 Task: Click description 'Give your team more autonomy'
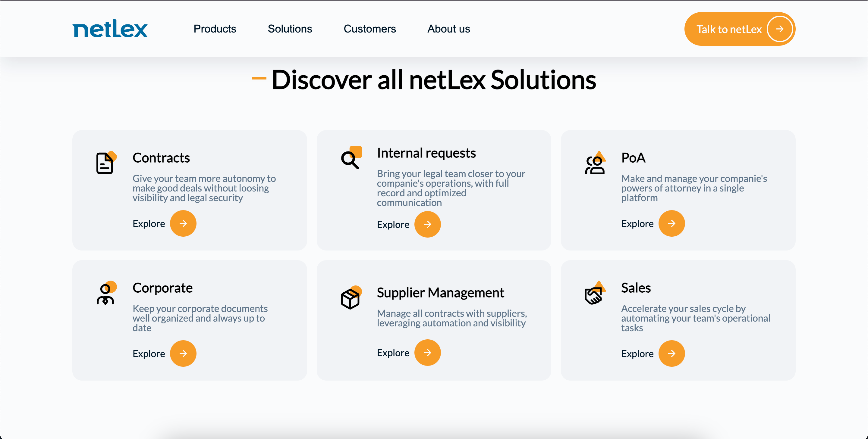coord(204,188)
